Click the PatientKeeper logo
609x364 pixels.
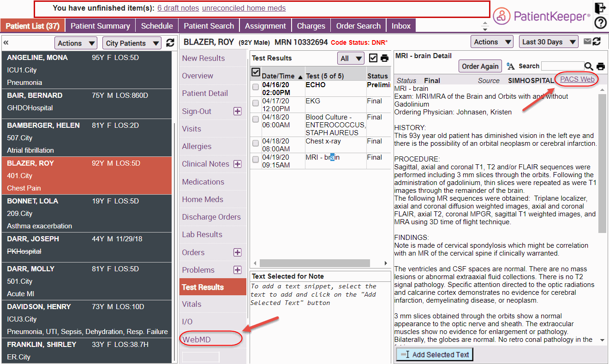click(x=541, y=17)
